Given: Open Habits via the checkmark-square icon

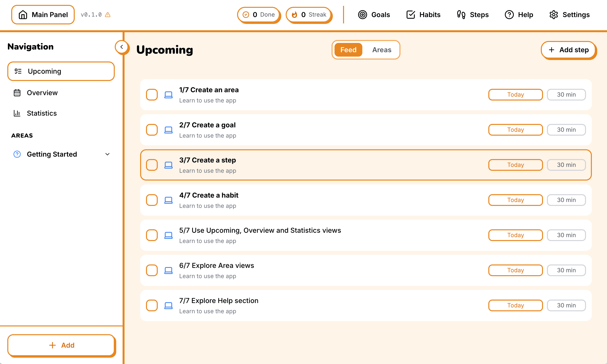Looking at the screenshot, I should pos(411,15).
